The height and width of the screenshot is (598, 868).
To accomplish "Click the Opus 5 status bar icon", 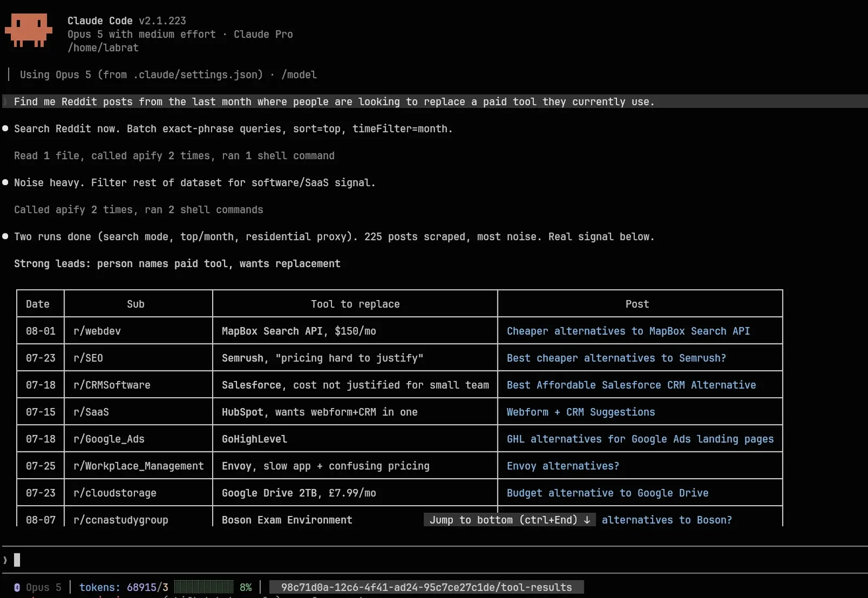I will tap(17, 587).
